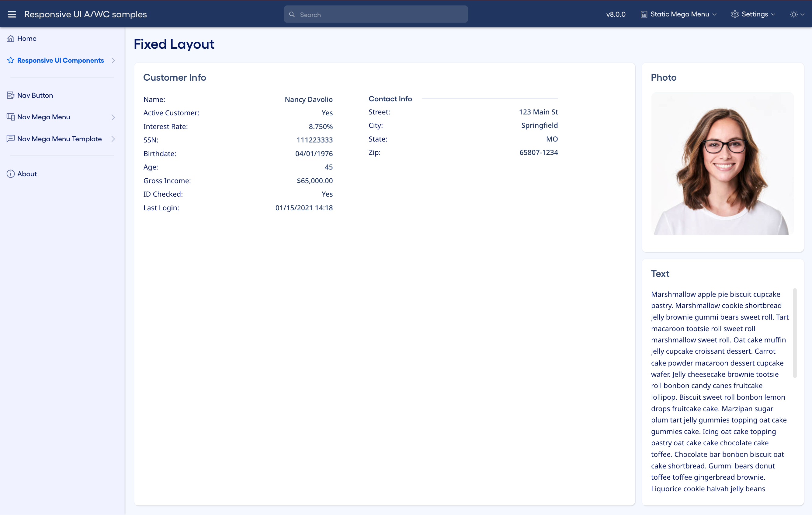Screen dimensions: 812x515
Task: Click the Nav Mega Menu Template speech bubble icon
Action: (x=10, y=139)
